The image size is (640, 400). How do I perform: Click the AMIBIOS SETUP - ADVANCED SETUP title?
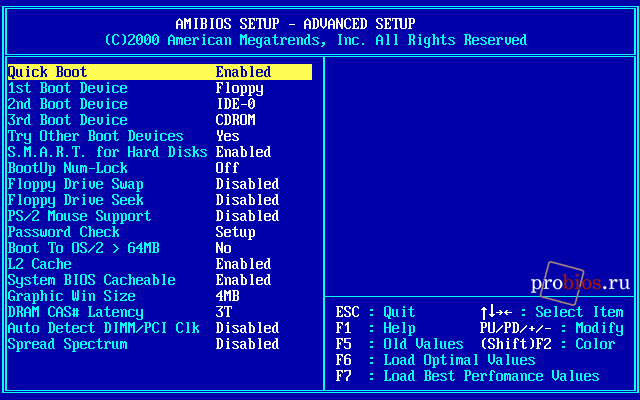click(296, 24)
